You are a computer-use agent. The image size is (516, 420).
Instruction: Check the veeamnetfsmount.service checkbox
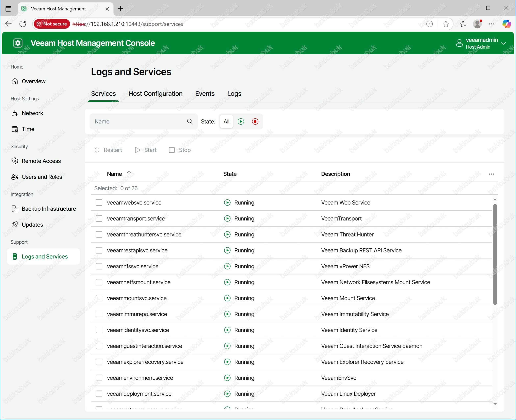click(99, 282)
